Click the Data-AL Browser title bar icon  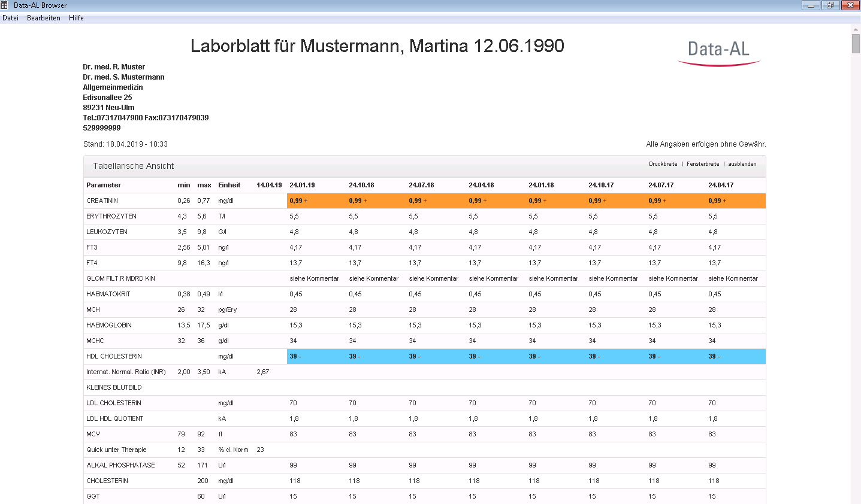pyautogui.click(x=5, y=5)
